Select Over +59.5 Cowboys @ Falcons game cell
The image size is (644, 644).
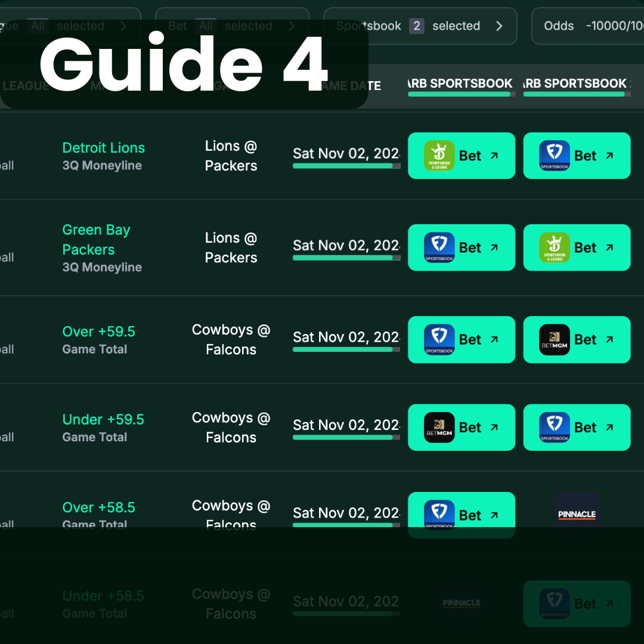231,339
